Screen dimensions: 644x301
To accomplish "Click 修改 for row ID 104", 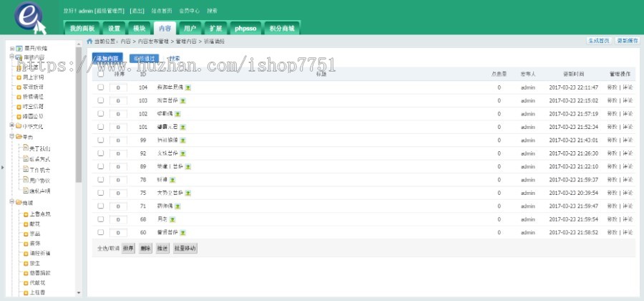I will (612, 87).
